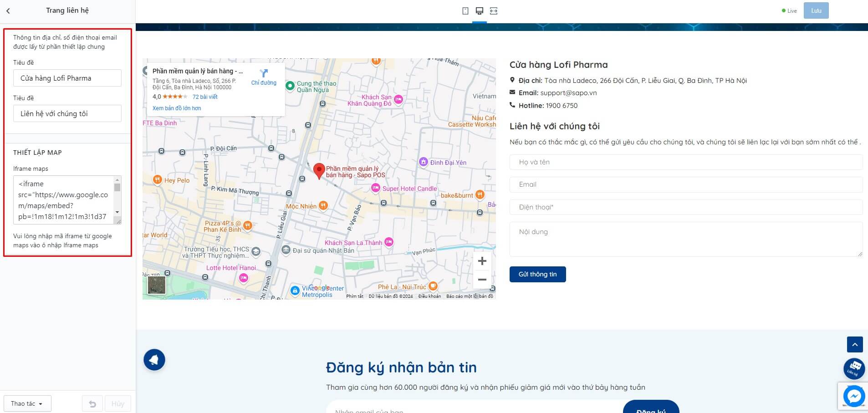Viewport: 868px width, 413px height.
Task: Click Báo cáo một lỗi bản đồ link
Action: coord(470,296)
